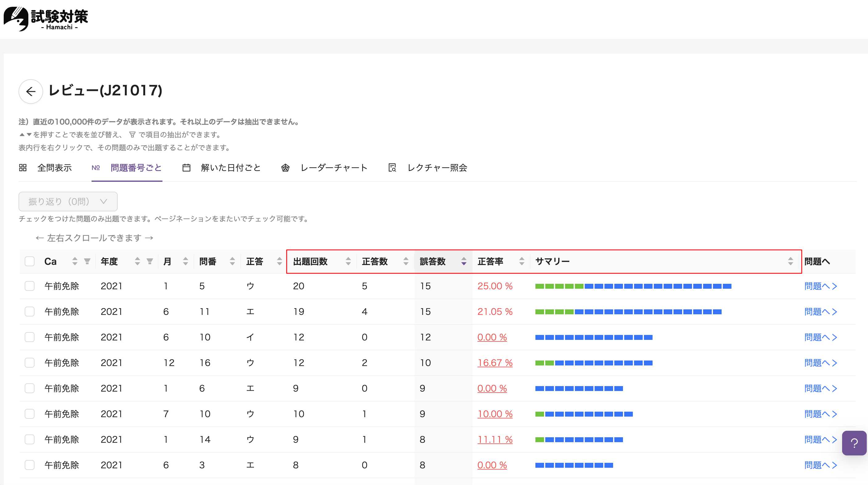Sort table by サマリー column arrows
This screenshot has height=485, width=868.
click(791, 261)
